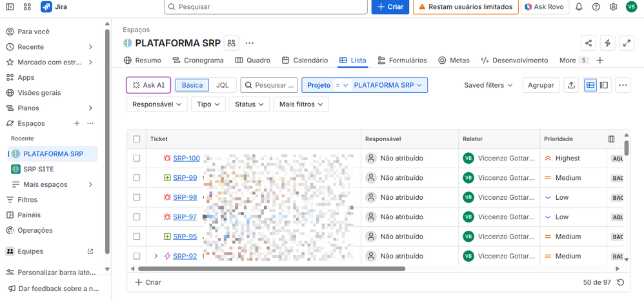
Task: Click the team members icon next to PLATAFORMA SRP title
Action: pos(232,43)
